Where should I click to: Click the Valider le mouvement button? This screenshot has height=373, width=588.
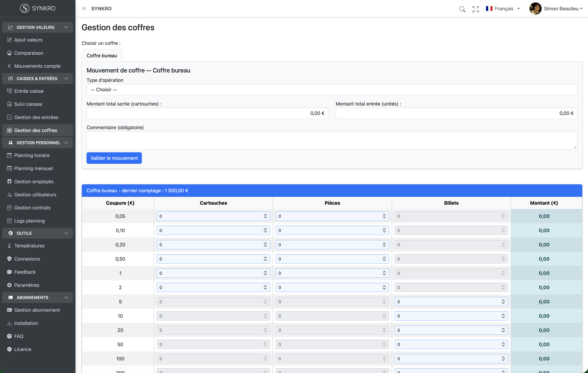(x=114, y=158)
